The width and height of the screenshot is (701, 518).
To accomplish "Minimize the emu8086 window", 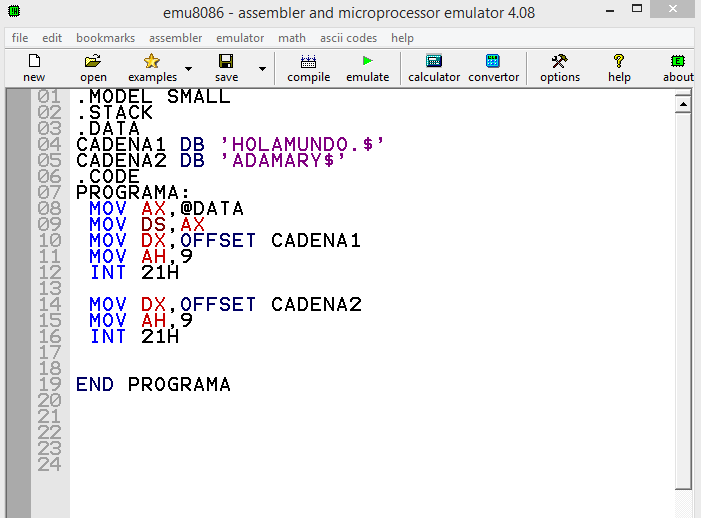I will click(x=610, y=11).
